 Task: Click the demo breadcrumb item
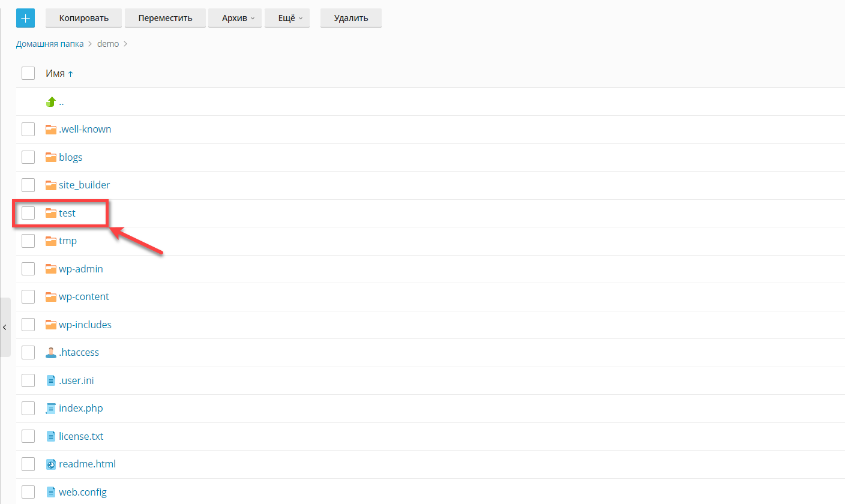coord(108,44)
